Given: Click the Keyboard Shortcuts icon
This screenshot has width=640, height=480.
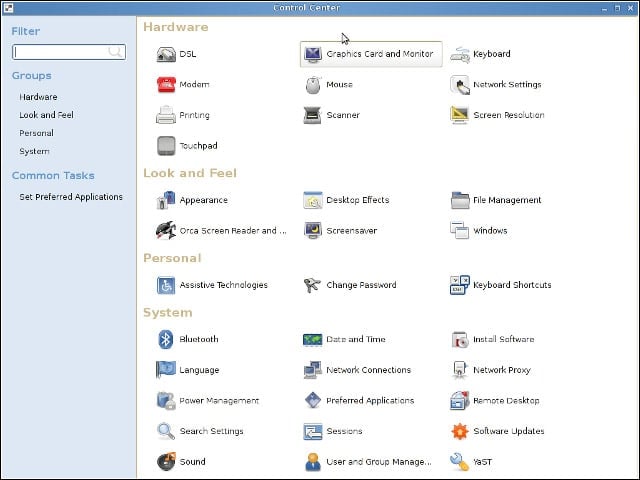Looking at the screenshot, I should pyautogui.click(x=460, y=285).
